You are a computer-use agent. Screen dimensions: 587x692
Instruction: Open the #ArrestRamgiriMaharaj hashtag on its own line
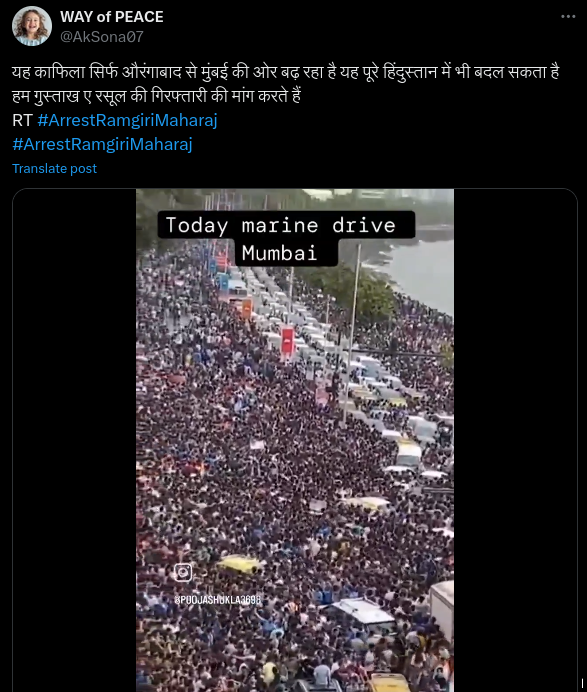pos(102,144)
